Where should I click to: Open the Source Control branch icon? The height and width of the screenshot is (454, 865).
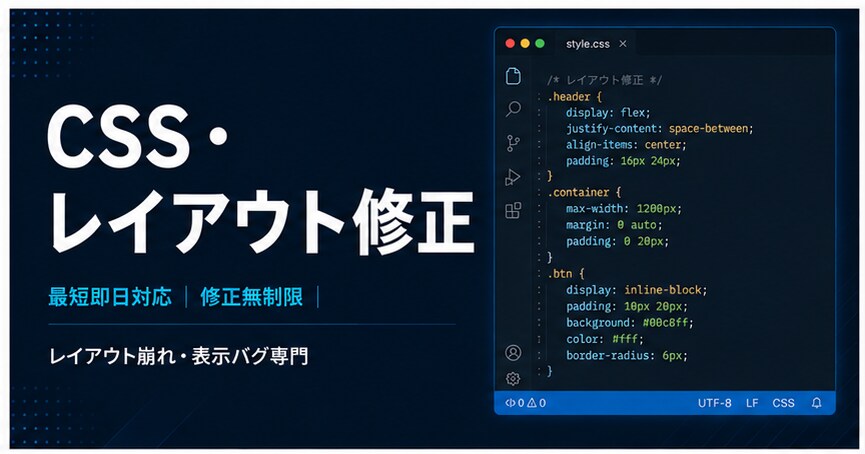tap(513, 143)
